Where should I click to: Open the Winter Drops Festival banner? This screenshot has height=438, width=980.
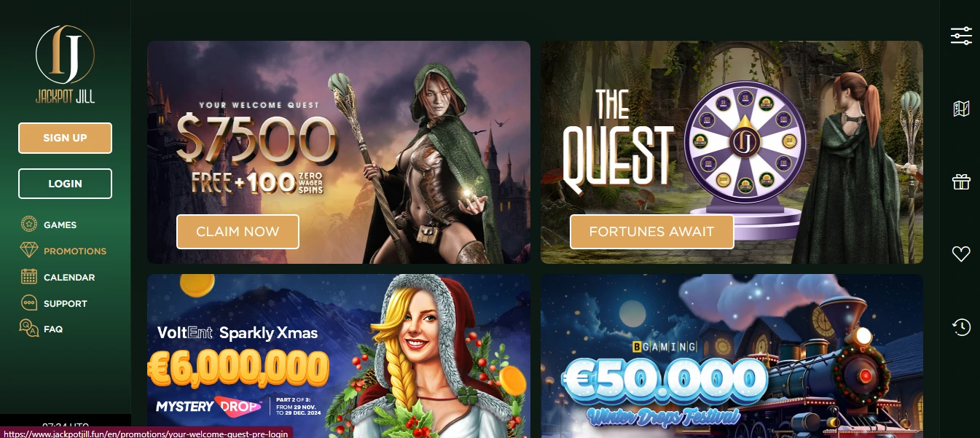tap(732, 356)
